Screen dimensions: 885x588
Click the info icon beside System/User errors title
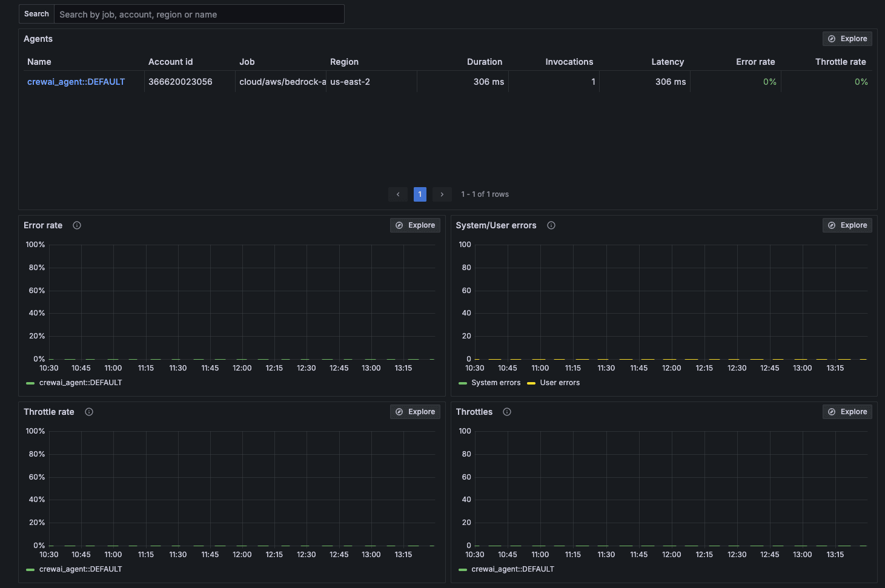pyautogui.click(x=551, y=225)
